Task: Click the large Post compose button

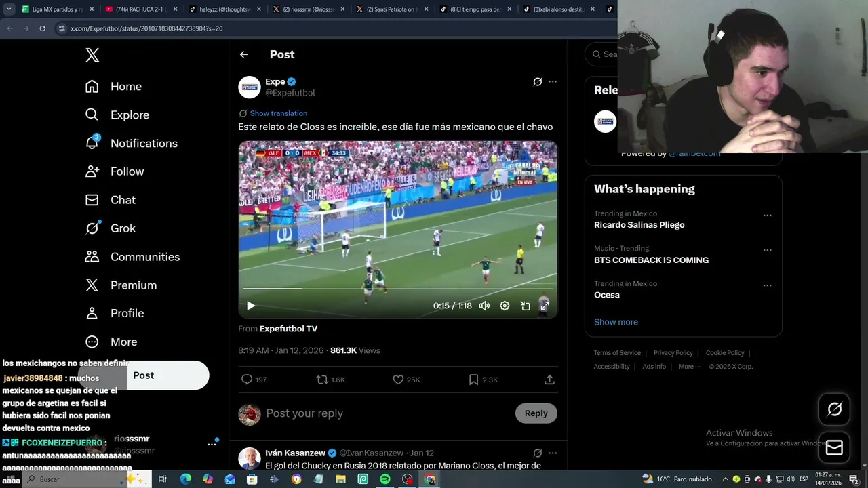Action: [143, 375]
